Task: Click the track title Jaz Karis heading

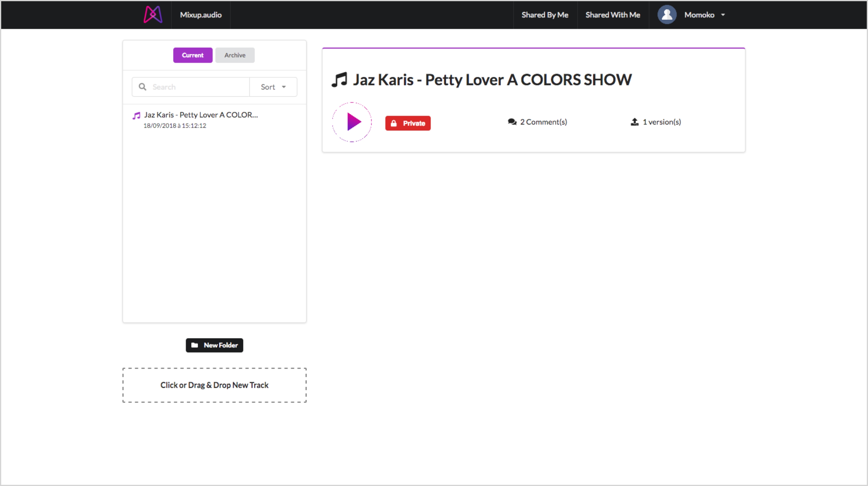Action: [492, 80]
